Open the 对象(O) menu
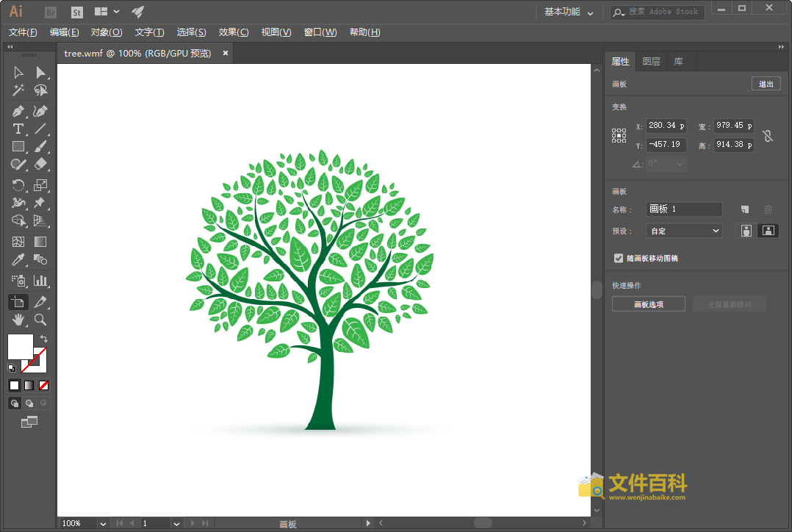792x532 pixels. tap(107, 32)
